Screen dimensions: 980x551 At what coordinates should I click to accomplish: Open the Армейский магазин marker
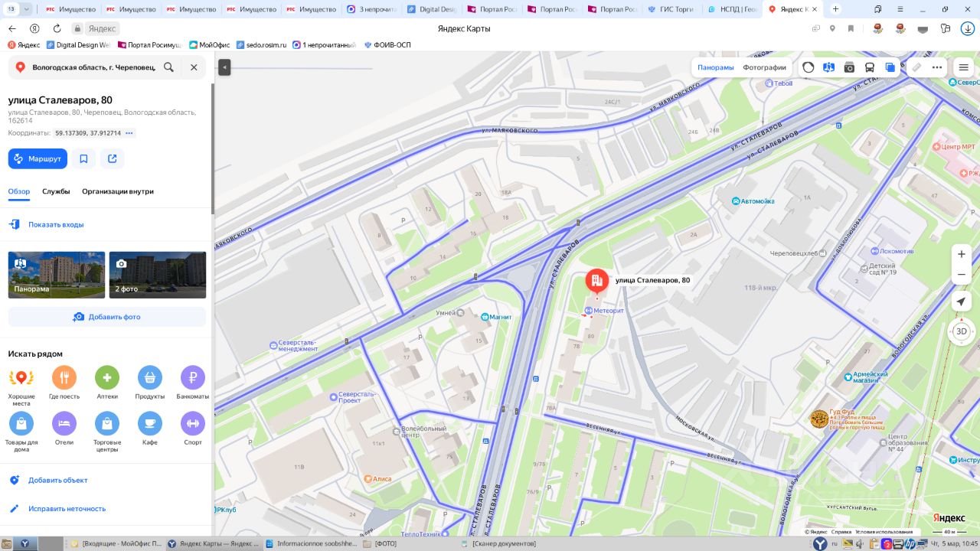point(848,377)
